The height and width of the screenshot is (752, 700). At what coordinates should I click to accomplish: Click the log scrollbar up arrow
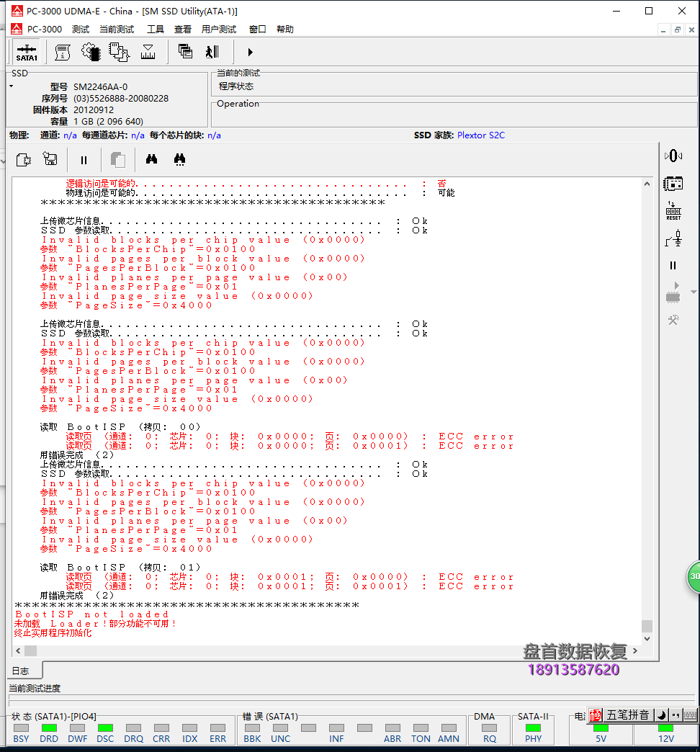[x=647, y=184]
